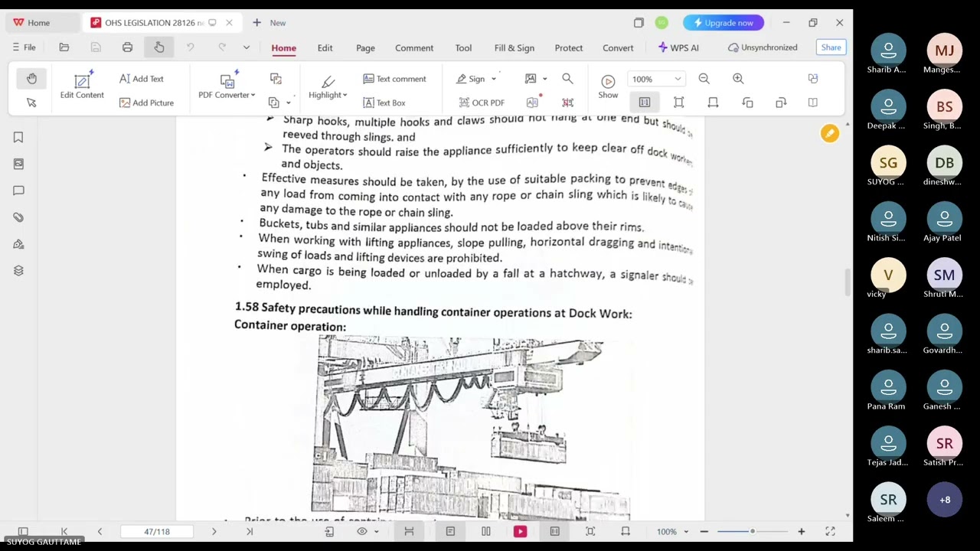Image resolution: width=980 pixels, height=551 pixels.
Task: Jump to the last page
Action: point(249,531)
